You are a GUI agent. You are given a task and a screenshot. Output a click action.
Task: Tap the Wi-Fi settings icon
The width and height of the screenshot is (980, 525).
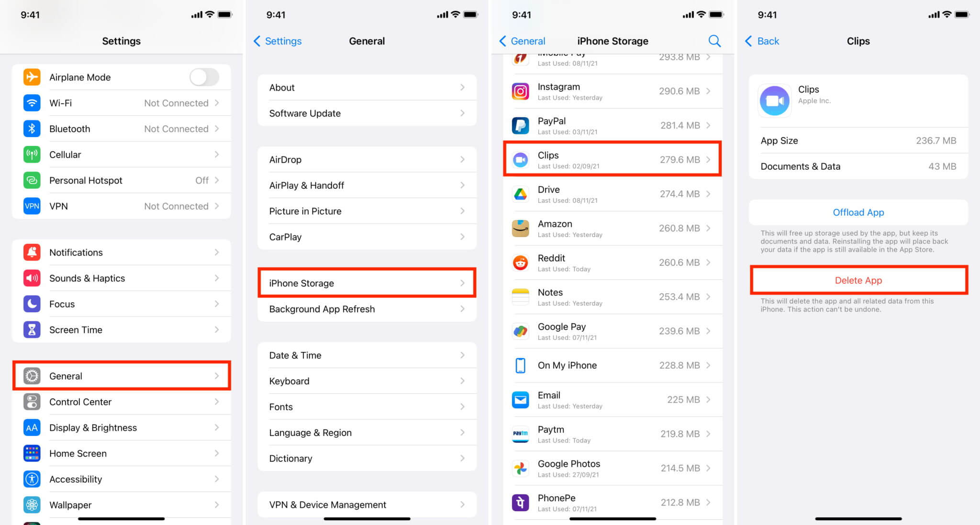click(33, 103)
